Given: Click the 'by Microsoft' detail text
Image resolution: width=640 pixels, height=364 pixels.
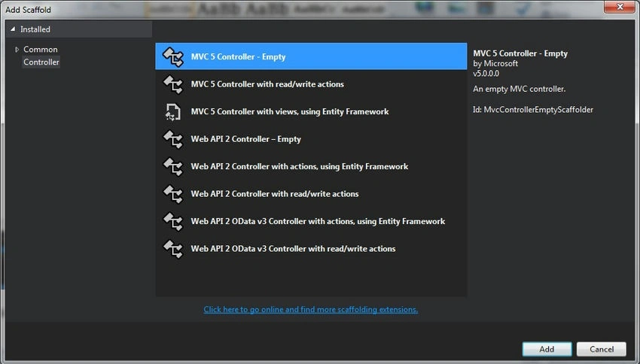Looking at the screenshot, I should pyautogui.click(x=495, y=64).
